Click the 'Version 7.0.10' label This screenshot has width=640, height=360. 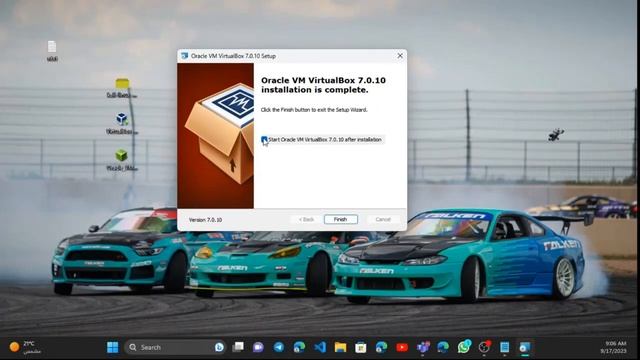point(205,220)
